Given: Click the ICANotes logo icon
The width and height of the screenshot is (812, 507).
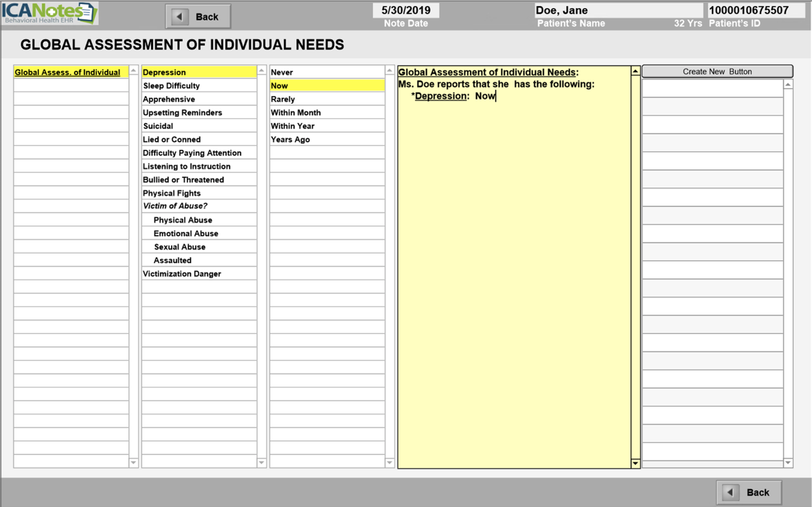Looking at the screenshot, I should tap(49, 13).
